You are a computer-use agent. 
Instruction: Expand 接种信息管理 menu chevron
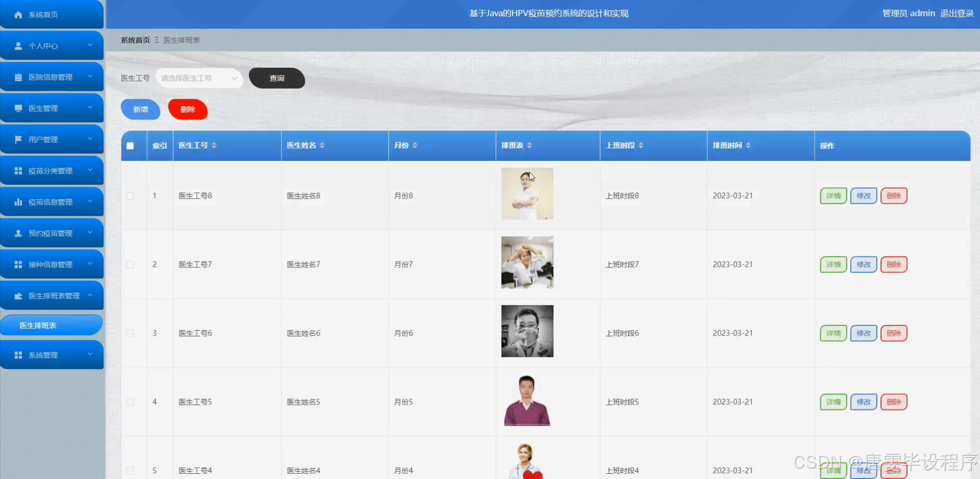(90, 264)
